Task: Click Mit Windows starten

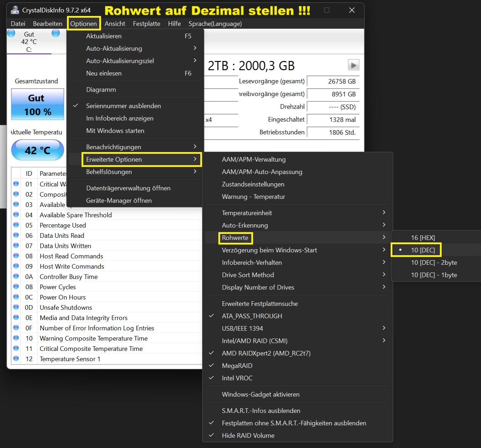Action: [x=135, y=130]
